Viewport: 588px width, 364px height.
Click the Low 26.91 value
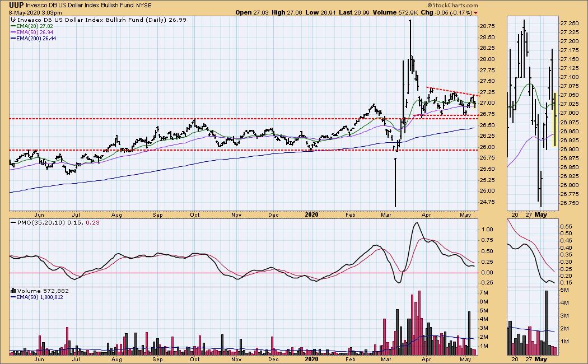pyautogui.click(x=320, y=12)
